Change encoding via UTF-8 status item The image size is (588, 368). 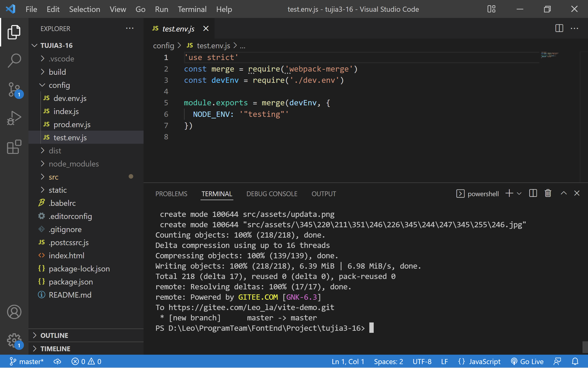click(x=422, y=361)
